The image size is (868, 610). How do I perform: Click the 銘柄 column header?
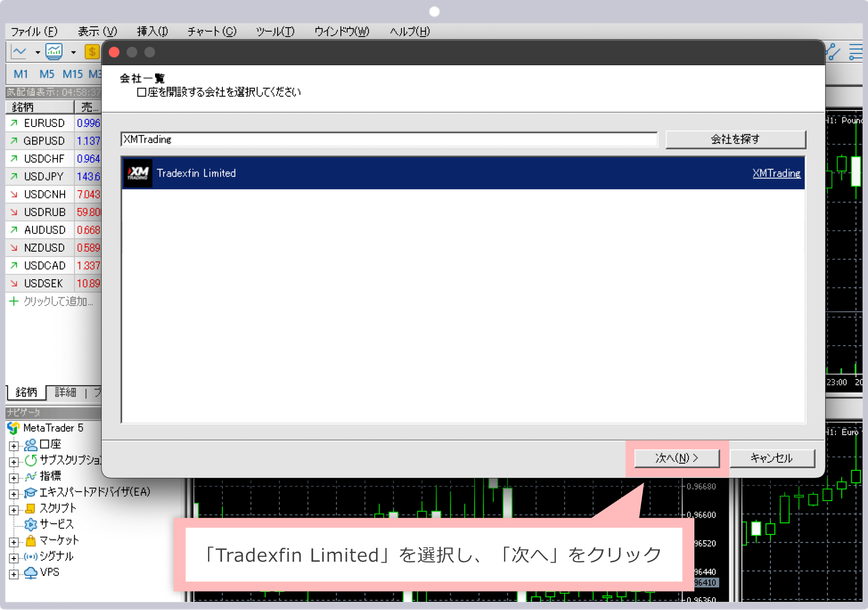[x=40, y=107]
